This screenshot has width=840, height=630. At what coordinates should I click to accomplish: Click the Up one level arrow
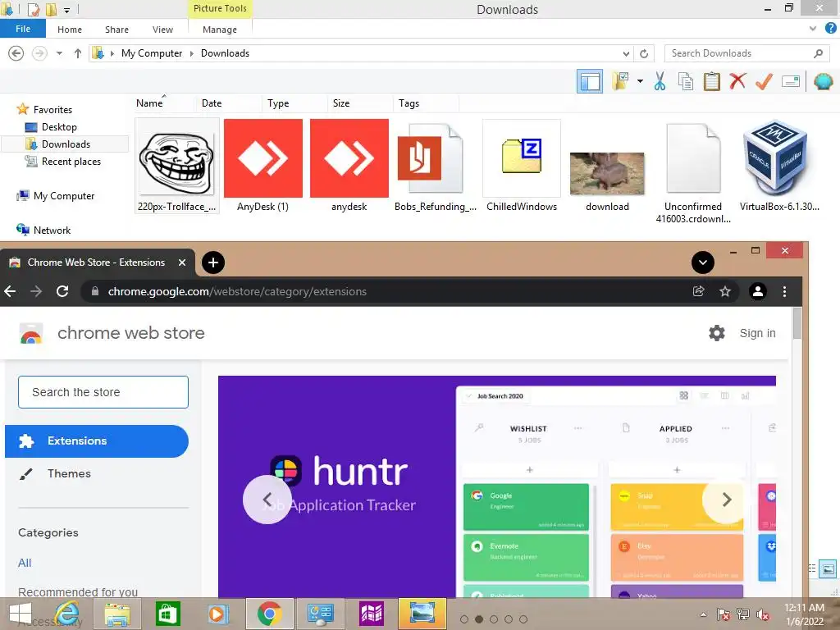pyautogui.click(x=78, y=53)
